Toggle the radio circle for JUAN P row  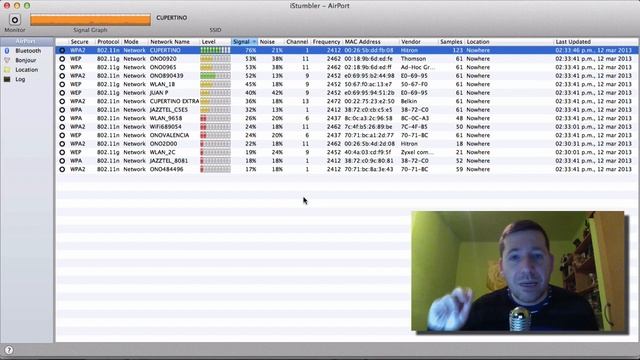[62, 93]
